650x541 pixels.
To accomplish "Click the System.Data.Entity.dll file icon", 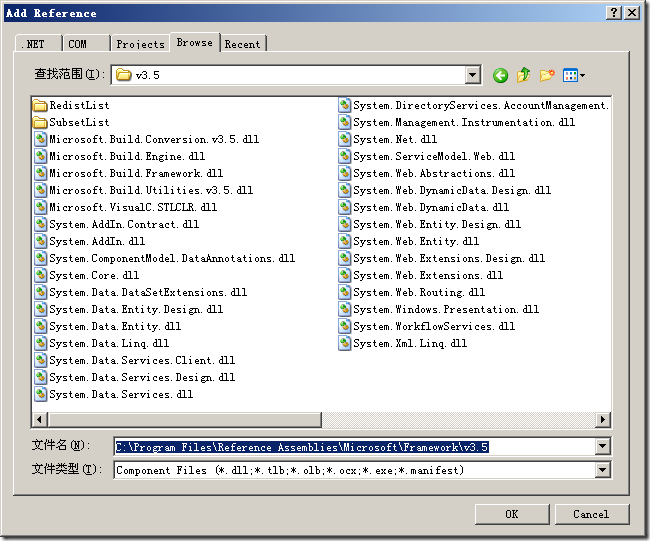I will point(40,326).
